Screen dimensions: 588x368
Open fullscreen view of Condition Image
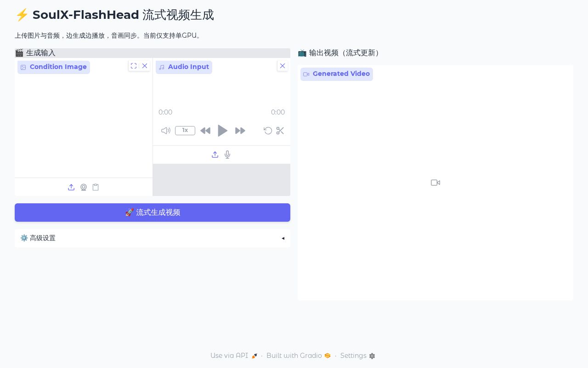[134, 66]
